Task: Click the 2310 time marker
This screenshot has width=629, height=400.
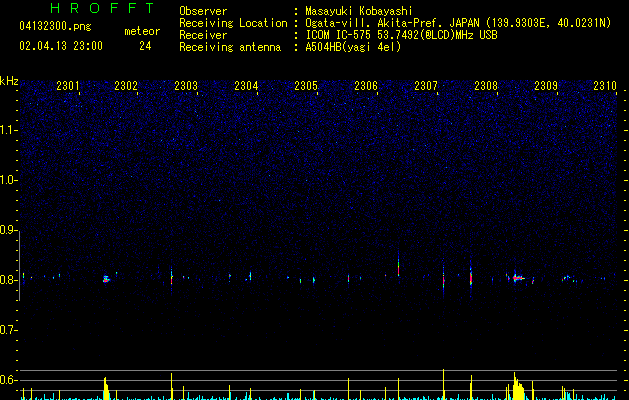Action: tap(605, 85)
